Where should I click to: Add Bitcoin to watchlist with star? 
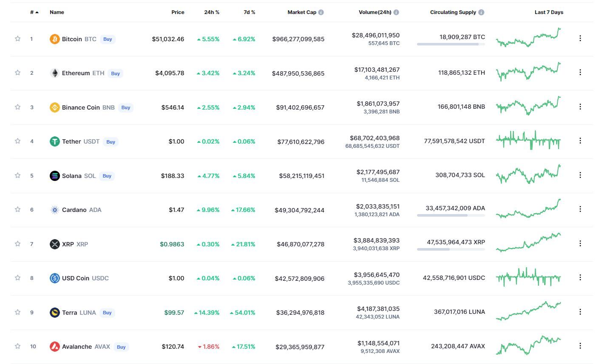click(x=17, y=39)
